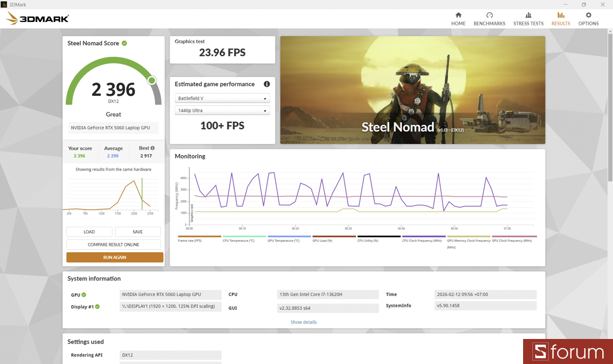Open the Home screen

pyautogui.click(x=458, y=18)
